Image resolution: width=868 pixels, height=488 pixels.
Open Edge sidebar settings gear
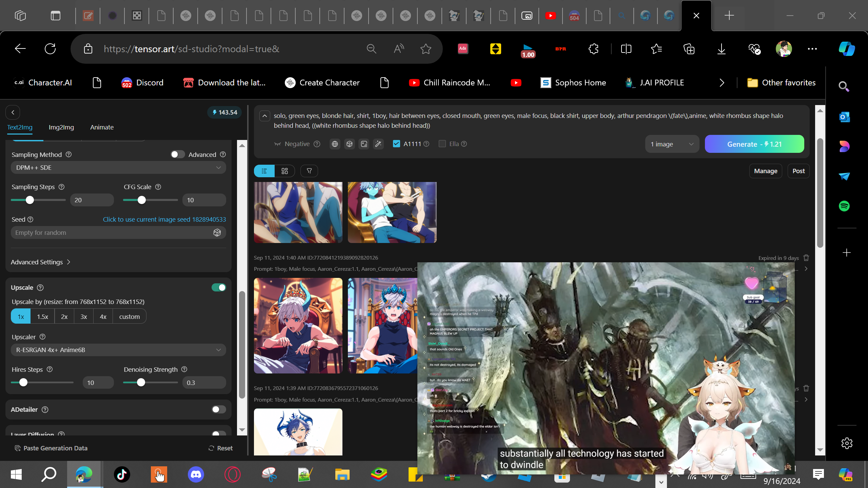pos(847,443)
